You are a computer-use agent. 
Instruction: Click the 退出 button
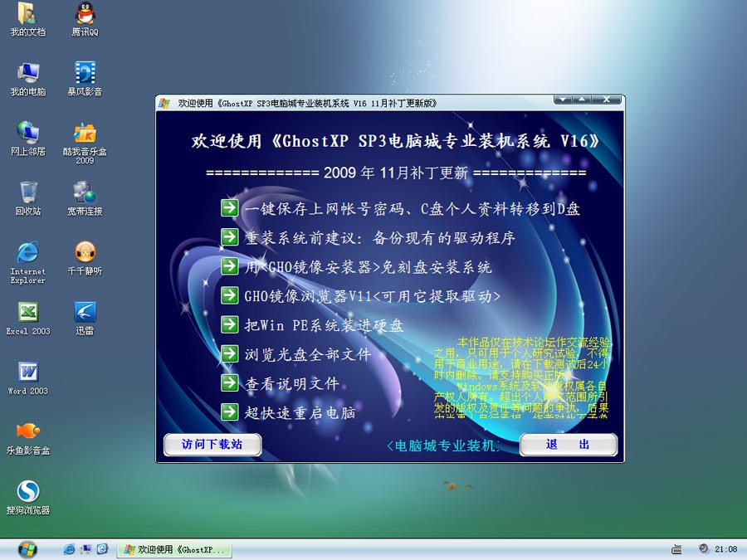tap(569, 445)
